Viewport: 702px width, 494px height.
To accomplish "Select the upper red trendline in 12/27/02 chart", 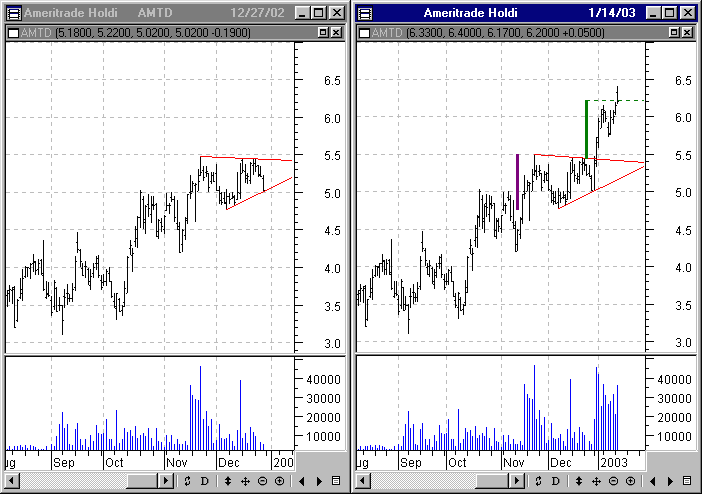I will point(246,158).
